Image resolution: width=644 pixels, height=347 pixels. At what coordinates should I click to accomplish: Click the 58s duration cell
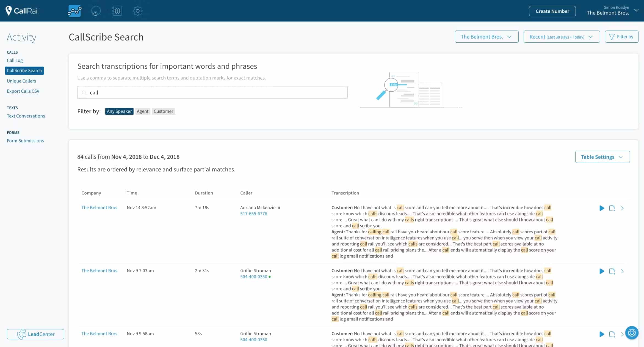(x=198, y=334)
